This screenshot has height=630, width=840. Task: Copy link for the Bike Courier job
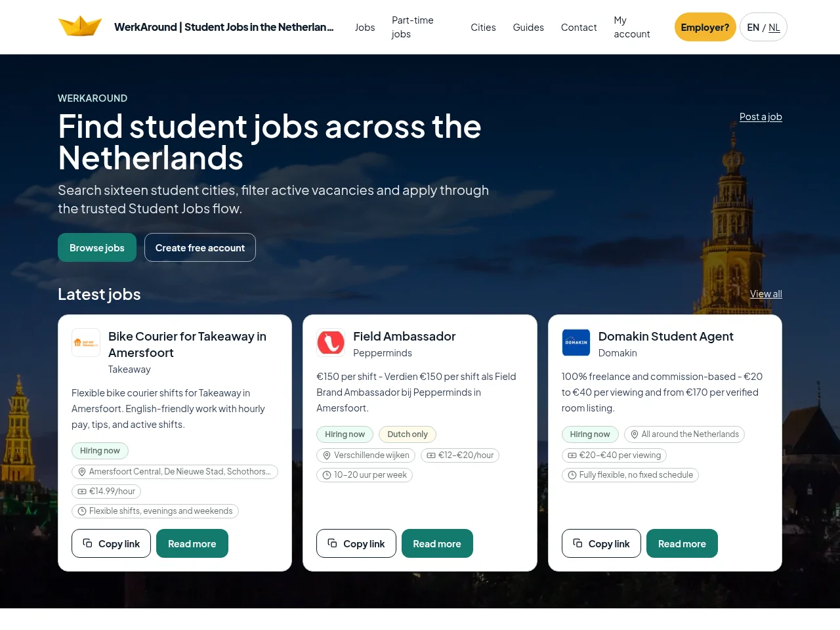111,543
